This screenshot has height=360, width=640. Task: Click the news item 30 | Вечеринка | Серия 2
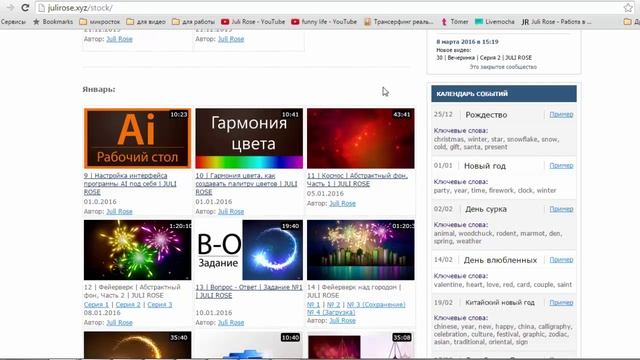coord(484,58)
